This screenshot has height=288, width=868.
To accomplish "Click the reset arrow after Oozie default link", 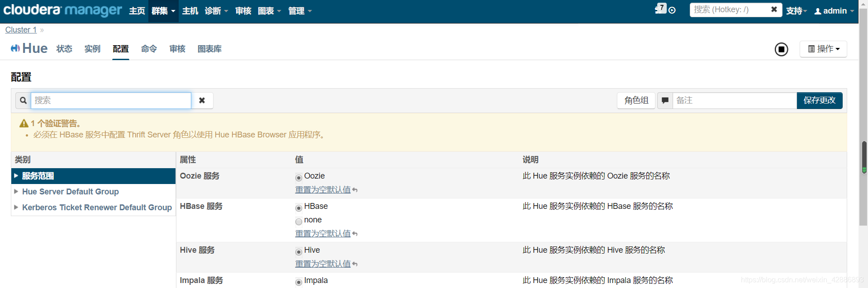I will 355,190.
